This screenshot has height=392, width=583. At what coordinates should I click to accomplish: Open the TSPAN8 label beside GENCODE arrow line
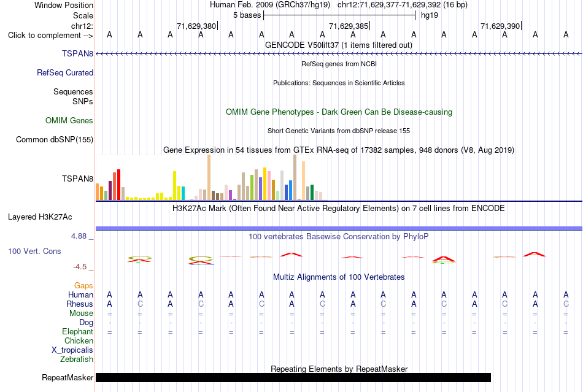click(x=77, y=53)
